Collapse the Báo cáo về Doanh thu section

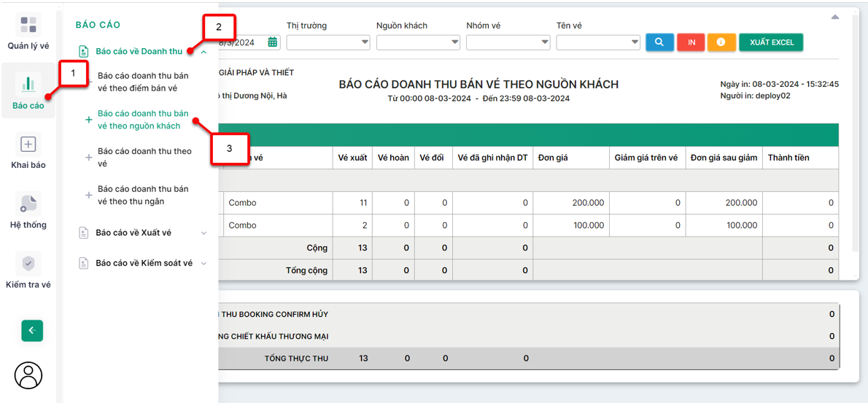[204, 52]
